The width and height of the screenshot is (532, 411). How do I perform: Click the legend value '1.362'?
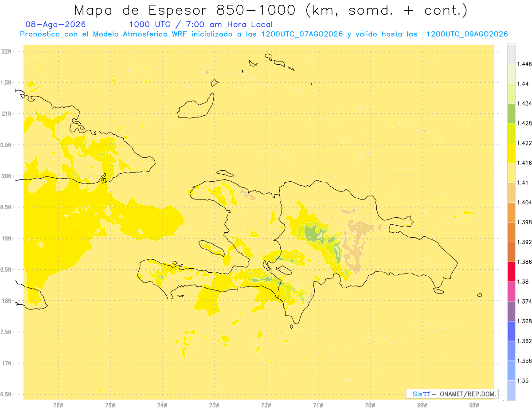coord(524,341)
